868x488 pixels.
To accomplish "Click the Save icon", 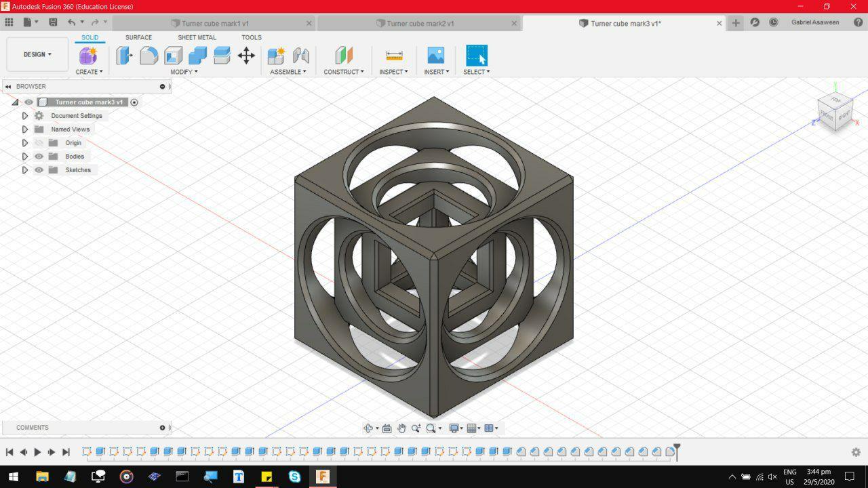I will coord(53,22).
